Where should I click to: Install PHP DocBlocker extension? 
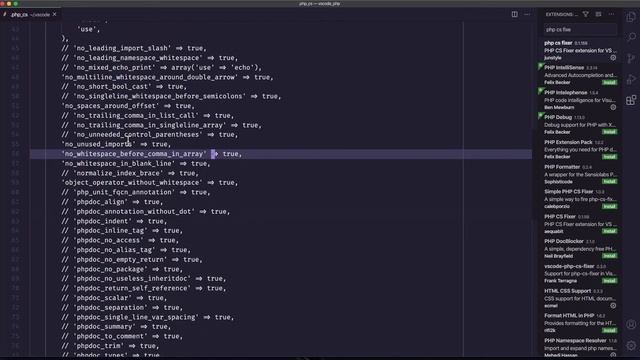609,256
